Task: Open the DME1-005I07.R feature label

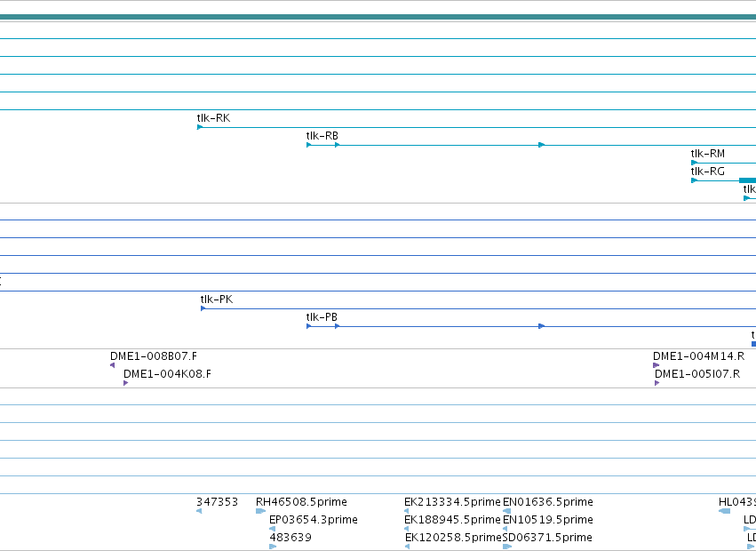Action: [697, 374]
